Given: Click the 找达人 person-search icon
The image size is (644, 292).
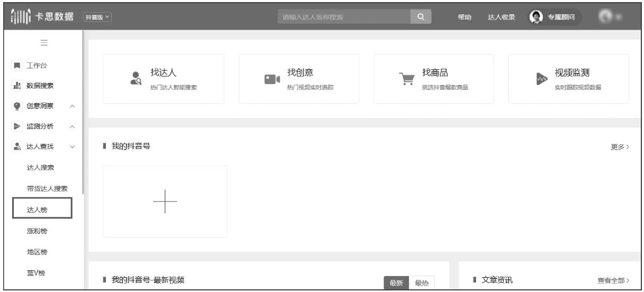Looking at the screenshot, I should tap(137, 78).
